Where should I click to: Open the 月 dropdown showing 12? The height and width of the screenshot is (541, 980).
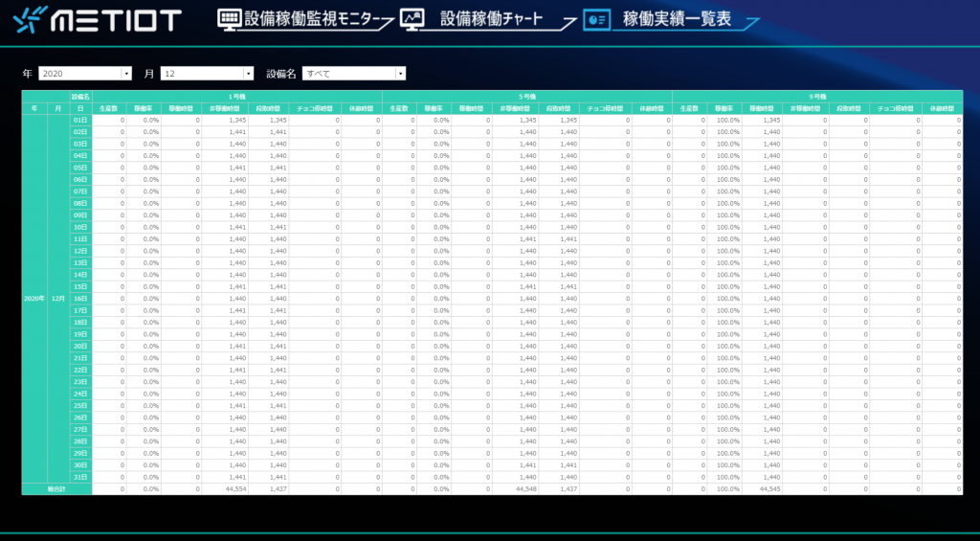[x=207, y=74]
